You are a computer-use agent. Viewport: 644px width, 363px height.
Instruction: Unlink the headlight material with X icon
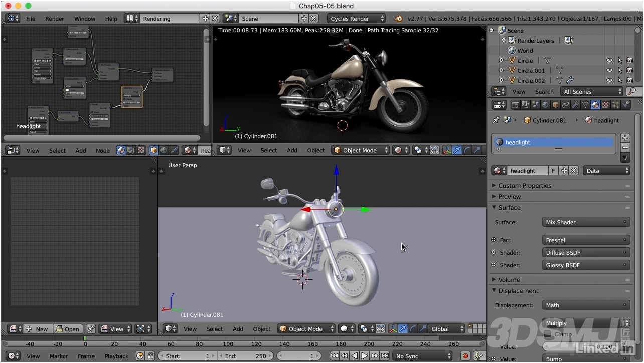574,171
